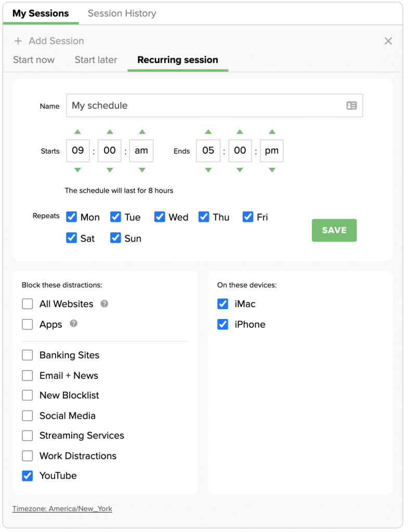Click the contact card icon in Name field

[x=352, y=105]
